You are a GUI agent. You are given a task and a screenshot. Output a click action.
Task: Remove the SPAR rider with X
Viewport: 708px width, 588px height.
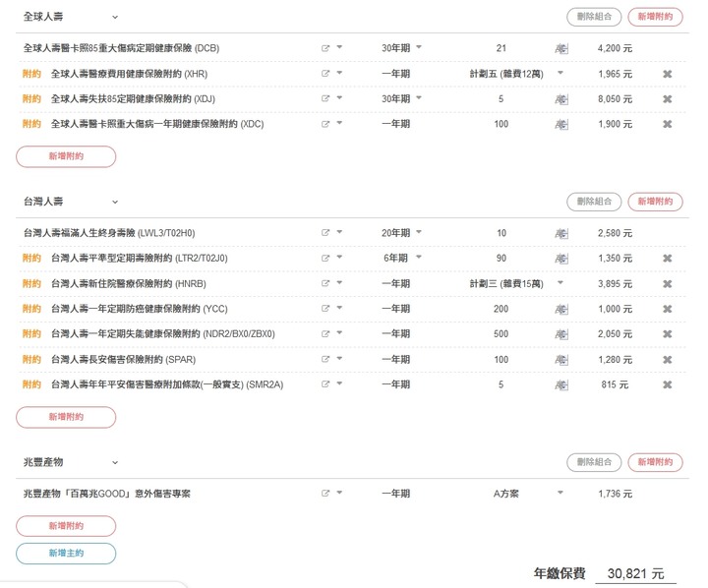(x=668, y=360)
